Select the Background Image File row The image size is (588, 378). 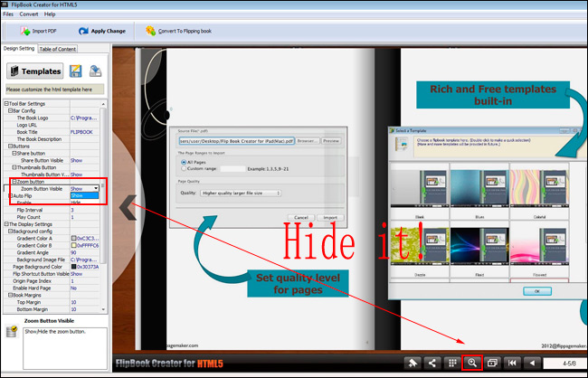pyautogui.click(x=52, y=260)
